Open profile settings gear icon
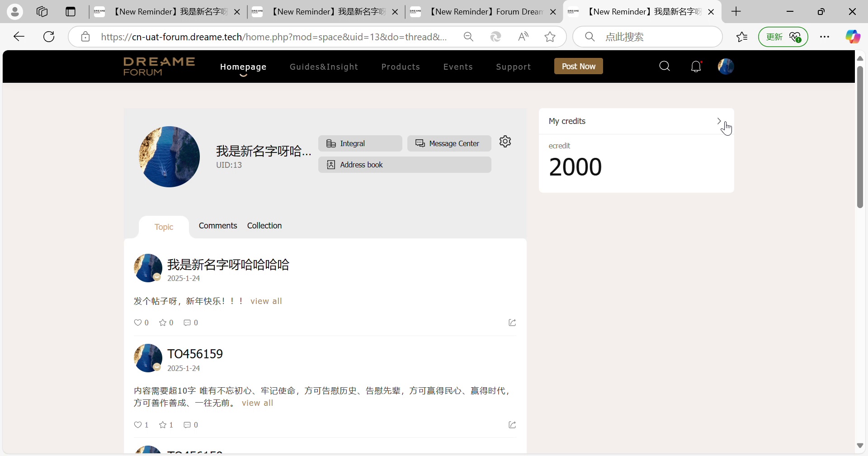Viewport: 868px width, 456px height. tap(505, 142)
